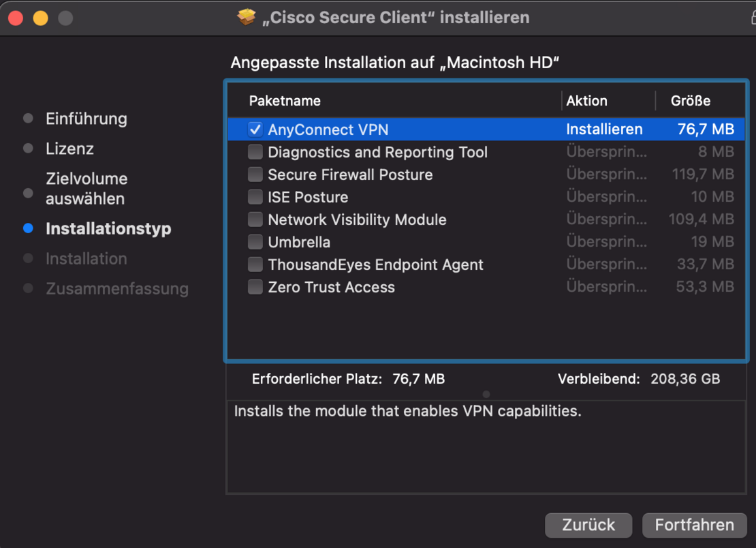This screenshot has height=548, width=756.
Task: Tick the ISE Posture checkbox
Action: [255, 197]
